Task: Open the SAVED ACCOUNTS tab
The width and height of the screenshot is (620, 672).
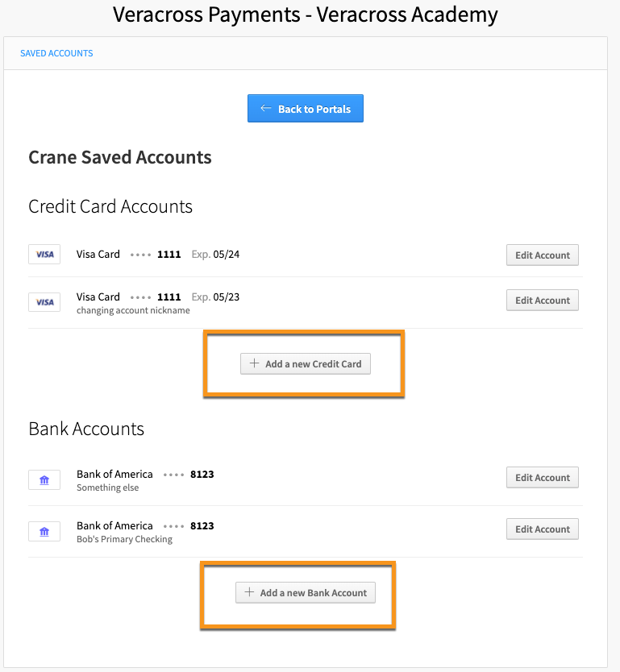Action: [x=56, y=52]
